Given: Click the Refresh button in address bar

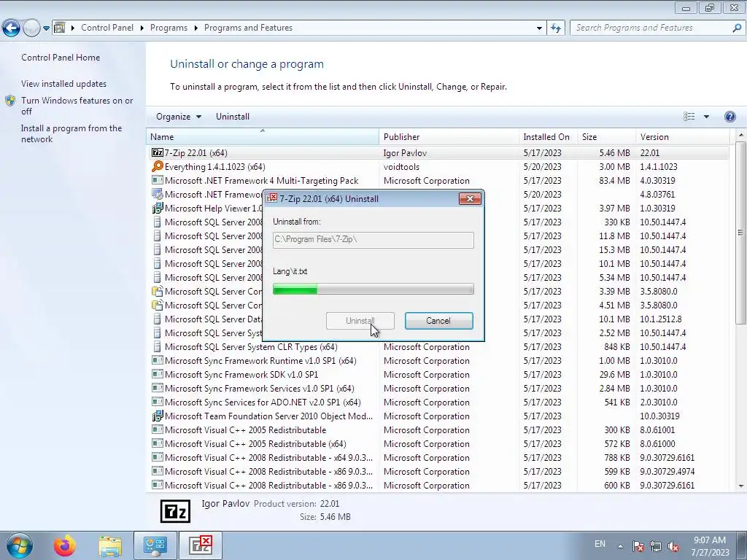Looking at the screenshot, I should point(555,28).
